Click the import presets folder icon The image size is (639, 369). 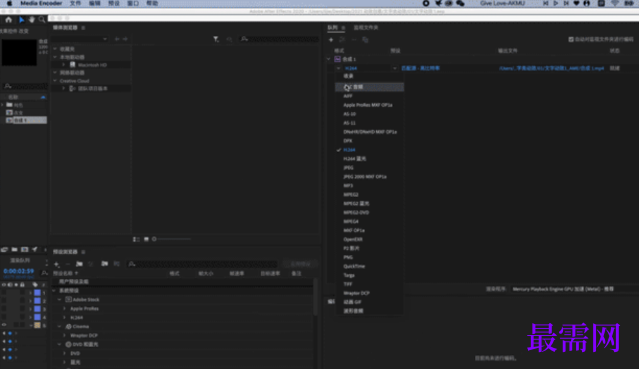pos(105,264)
